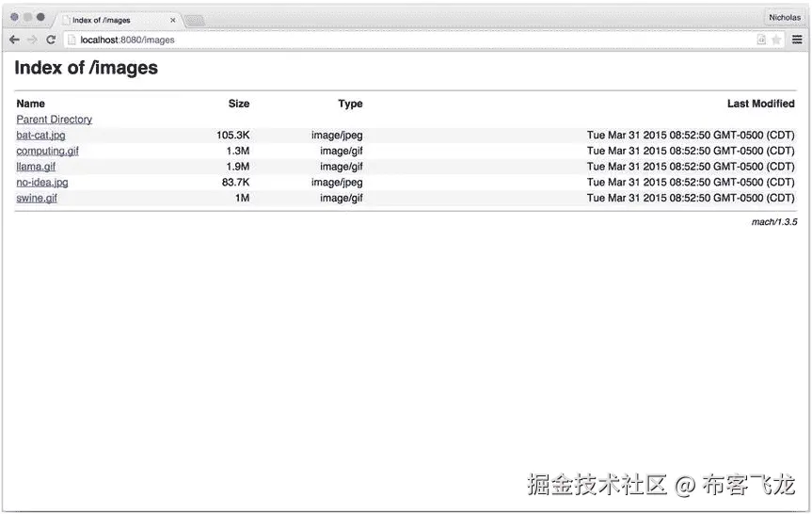This screenshot has height=514, width=812.
Task: Select the 'Index of /images' tab
Action: tap(118, 20)
